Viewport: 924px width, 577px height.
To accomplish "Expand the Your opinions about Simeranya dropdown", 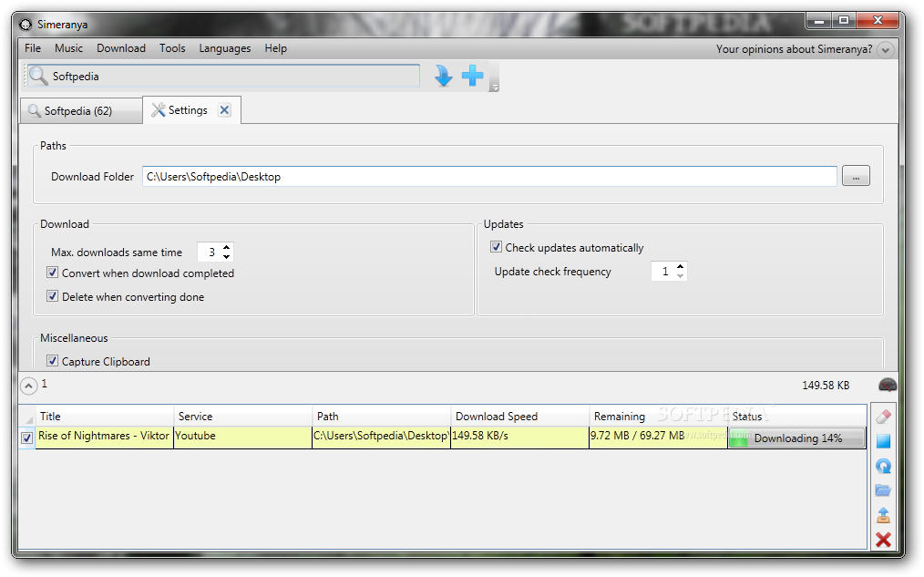I will click(885, 50).
